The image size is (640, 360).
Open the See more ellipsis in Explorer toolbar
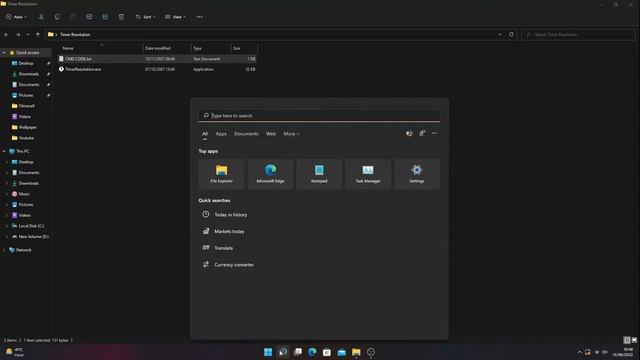[x=200, y=17]
